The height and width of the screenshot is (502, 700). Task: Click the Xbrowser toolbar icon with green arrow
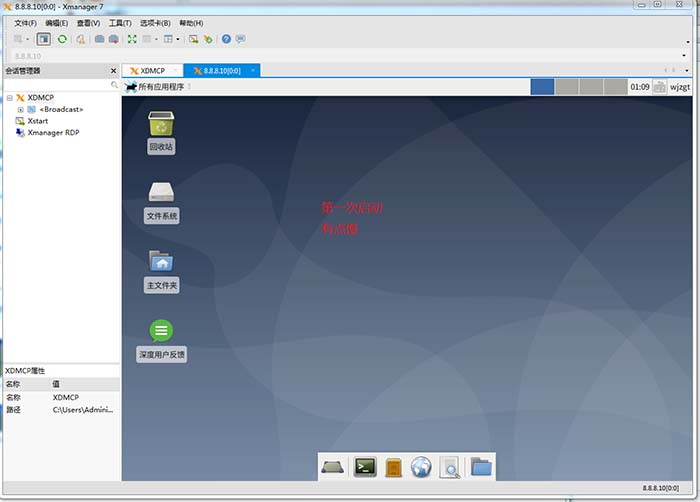coord(208,39)
